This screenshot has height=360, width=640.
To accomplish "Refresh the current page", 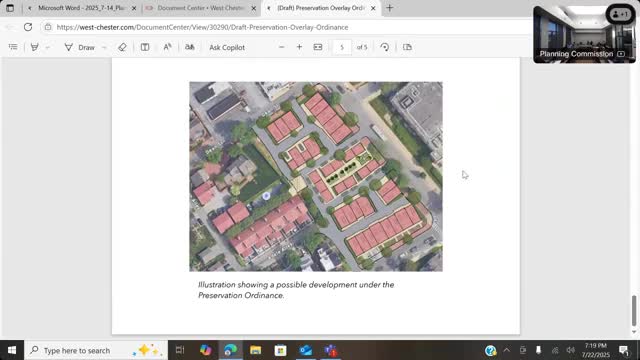I will (28, 27).
